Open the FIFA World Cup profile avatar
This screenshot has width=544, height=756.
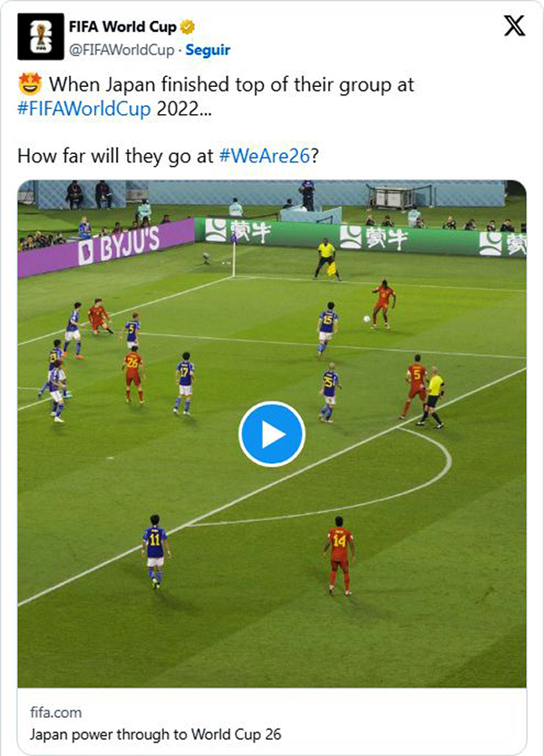tap(41, 36)
